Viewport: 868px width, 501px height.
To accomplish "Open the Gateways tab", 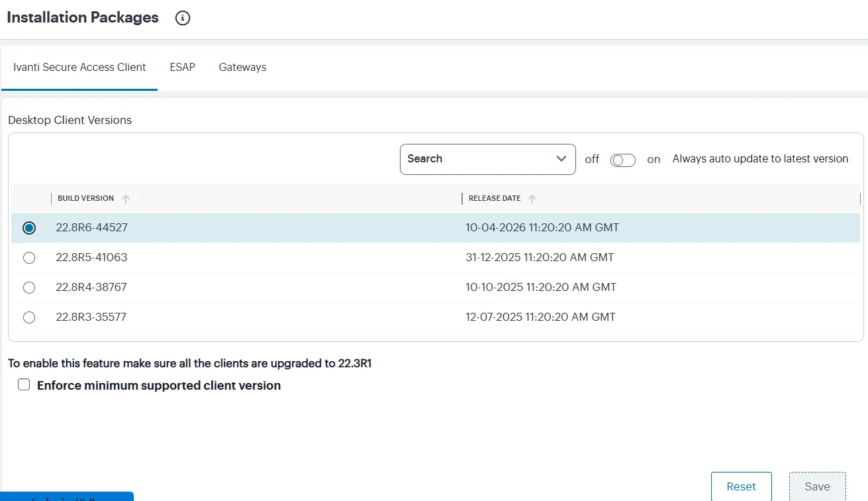I will [242, 67].
